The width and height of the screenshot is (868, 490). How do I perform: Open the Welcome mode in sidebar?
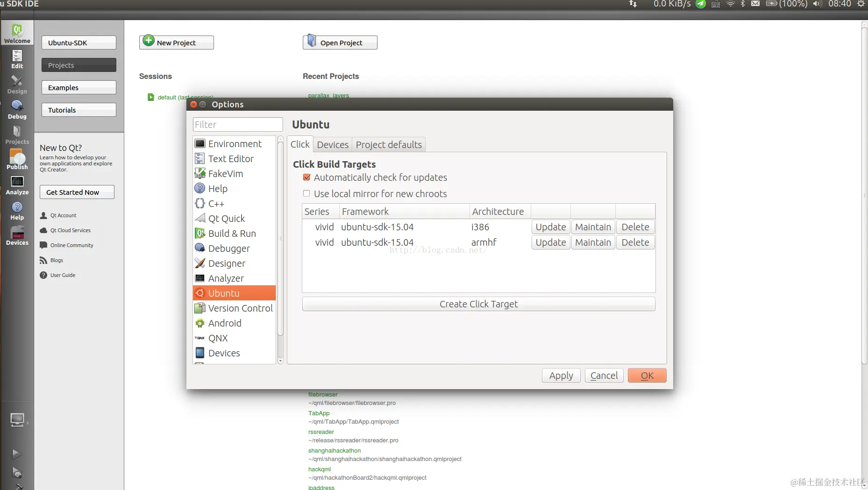[x=17, y=33]
